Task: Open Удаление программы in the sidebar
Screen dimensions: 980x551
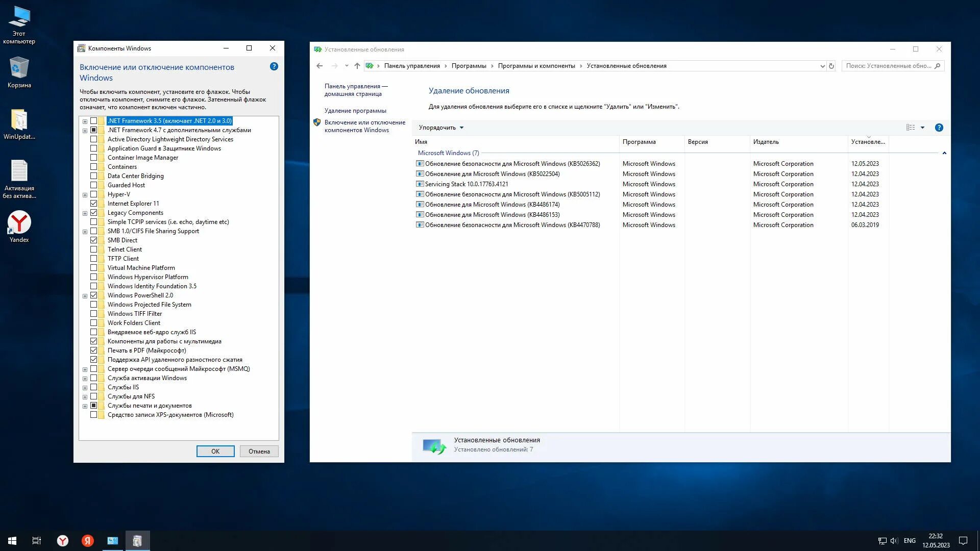Action: [356, 110]
